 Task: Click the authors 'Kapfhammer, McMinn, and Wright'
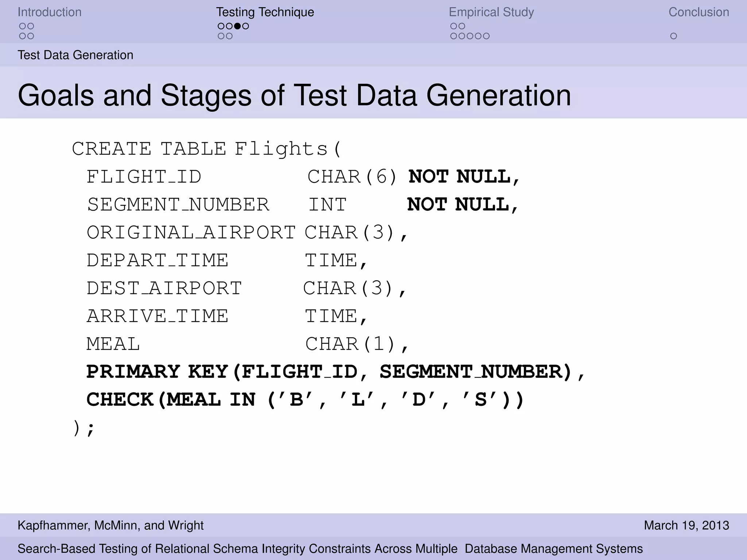point(111,525)
